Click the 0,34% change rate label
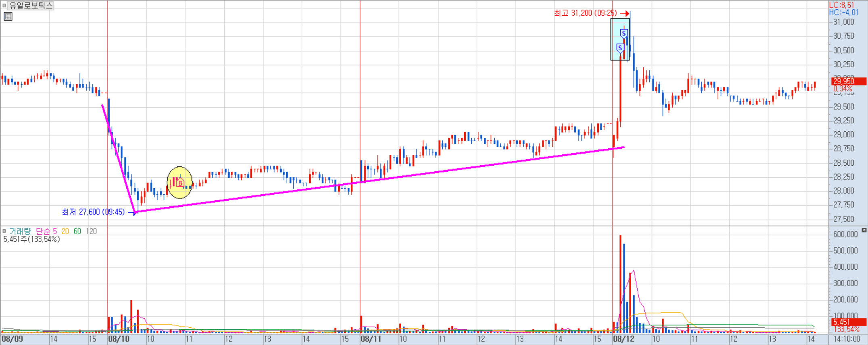Screen dimensions: 868x345 click(843, 89)
